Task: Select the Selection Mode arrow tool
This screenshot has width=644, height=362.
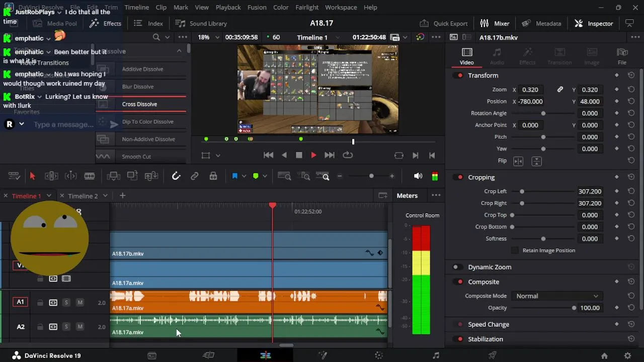Action: coord(32,176)
